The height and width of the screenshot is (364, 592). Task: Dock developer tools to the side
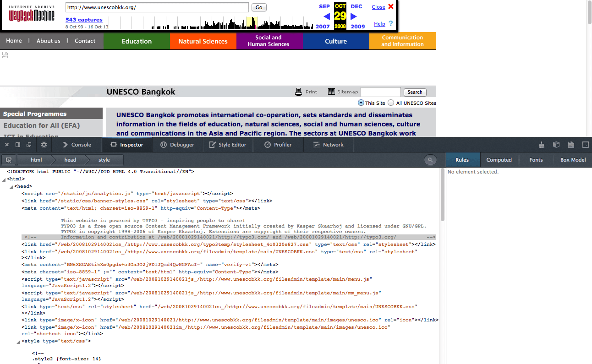[x=18, y=145]
